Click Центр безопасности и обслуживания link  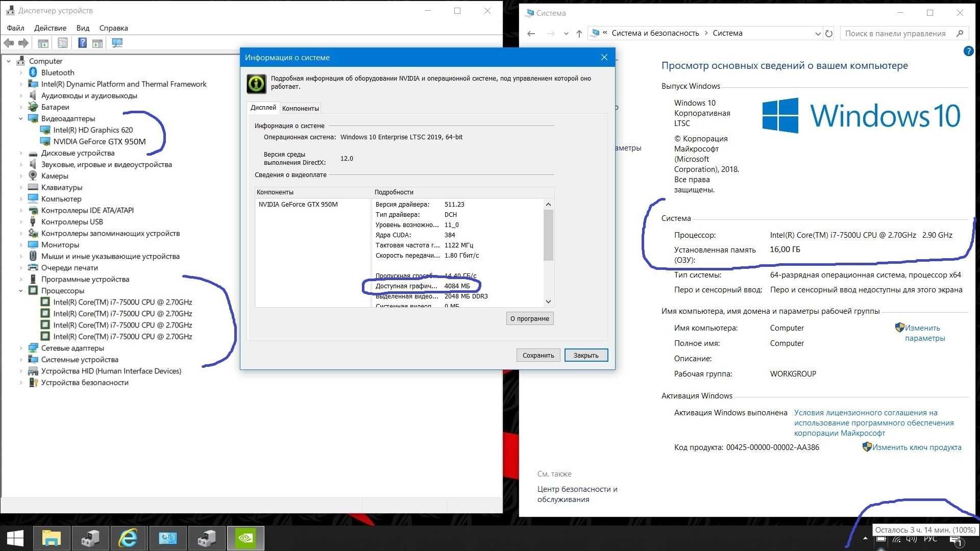coord(577,494)
